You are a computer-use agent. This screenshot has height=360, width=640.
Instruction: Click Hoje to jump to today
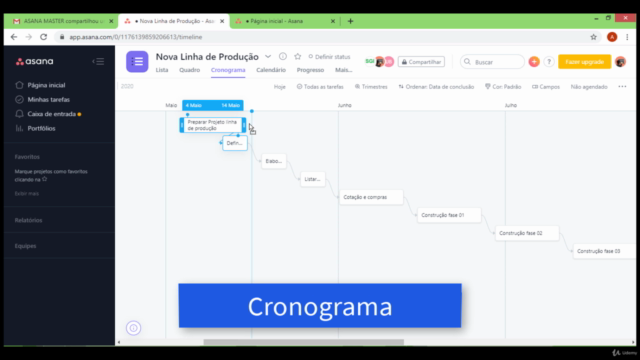tap(280, 87)
